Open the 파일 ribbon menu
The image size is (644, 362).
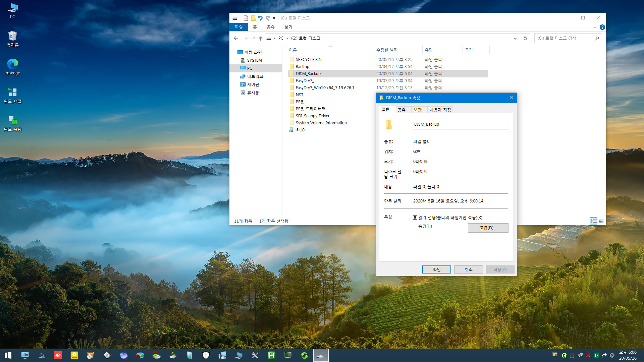[x=238, y=27]
